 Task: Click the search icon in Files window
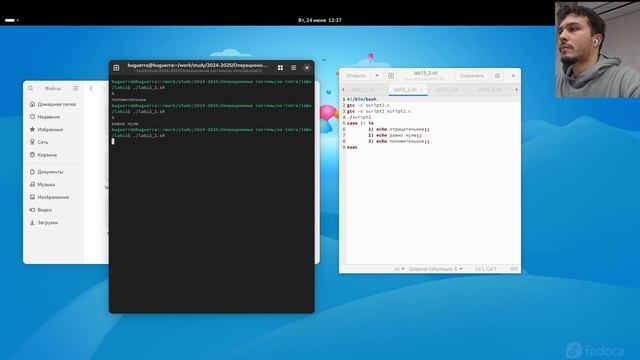[31, 88]
